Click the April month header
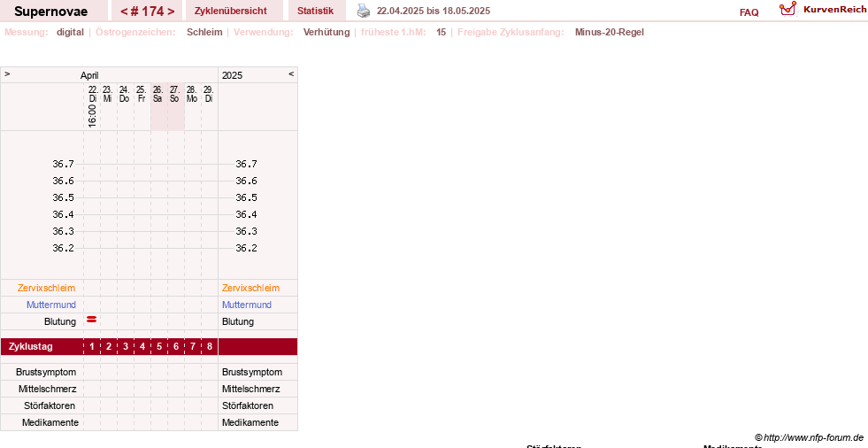 [x=89, y=75]
